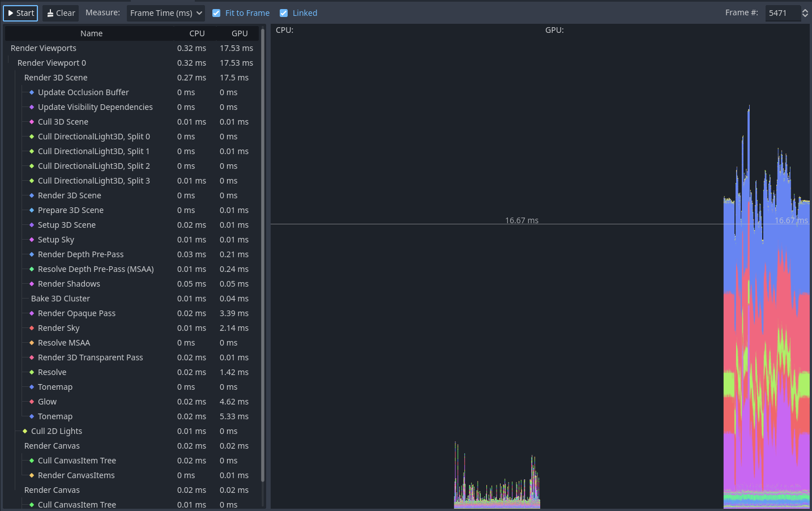Screen dimensions: 812x511
Task: Click the diamond icon beside Render Shadows
Action: tap(31, 283)
